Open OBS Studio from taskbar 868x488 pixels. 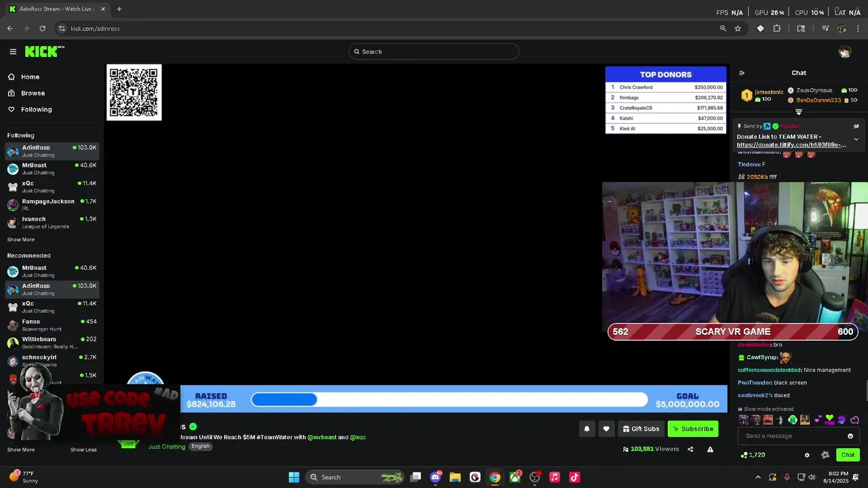tap(534, 477)
